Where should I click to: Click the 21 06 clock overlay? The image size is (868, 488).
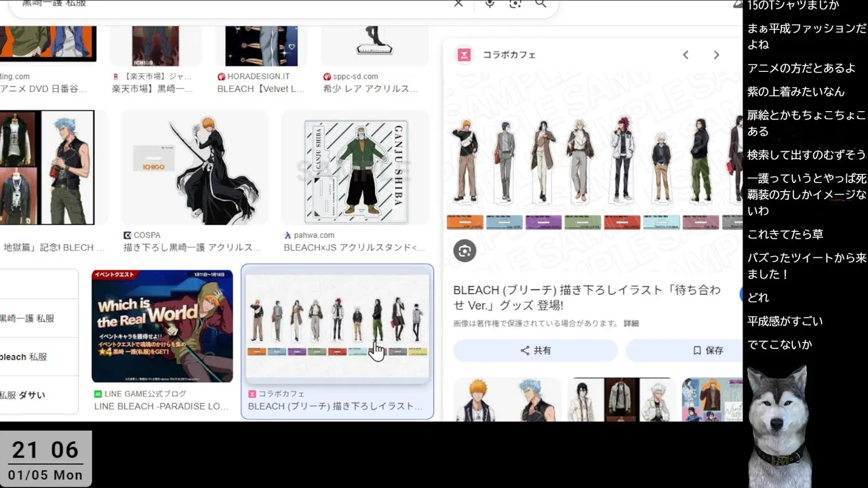pos(45,450)
